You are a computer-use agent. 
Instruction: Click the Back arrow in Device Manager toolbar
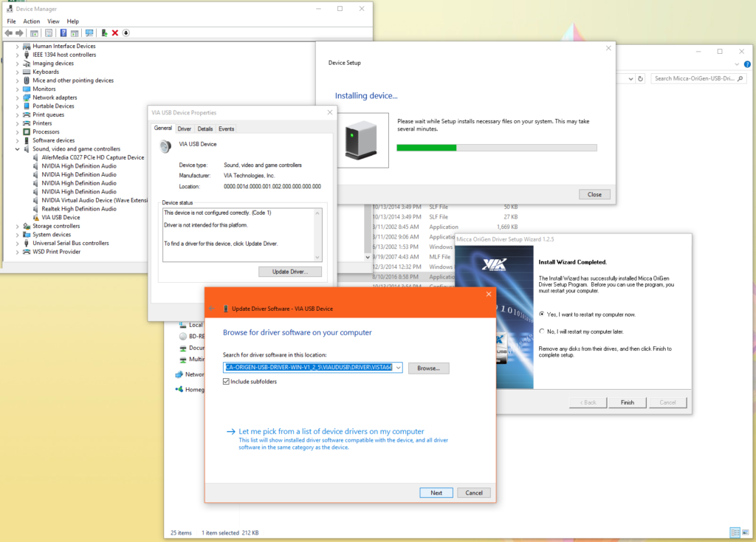[x=8, y=32]
